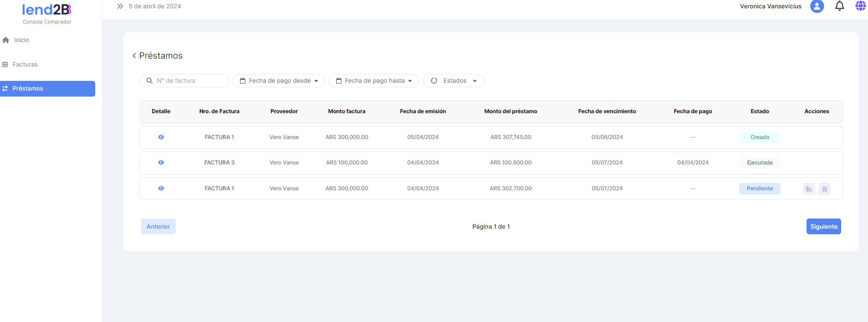This screenshot has height=322, width=868.
Task: Click the lend2B logo
Action: click(47, 10)
